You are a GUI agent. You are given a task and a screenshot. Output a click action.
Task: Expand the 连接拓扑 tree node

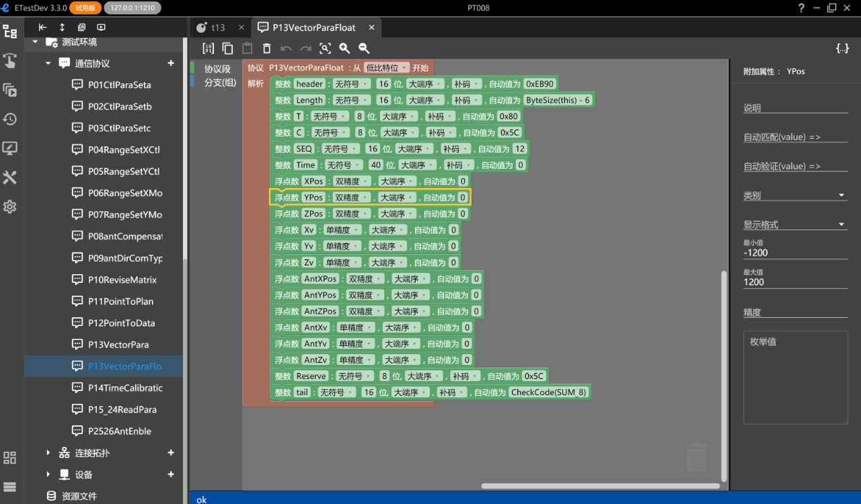point(48,453)
